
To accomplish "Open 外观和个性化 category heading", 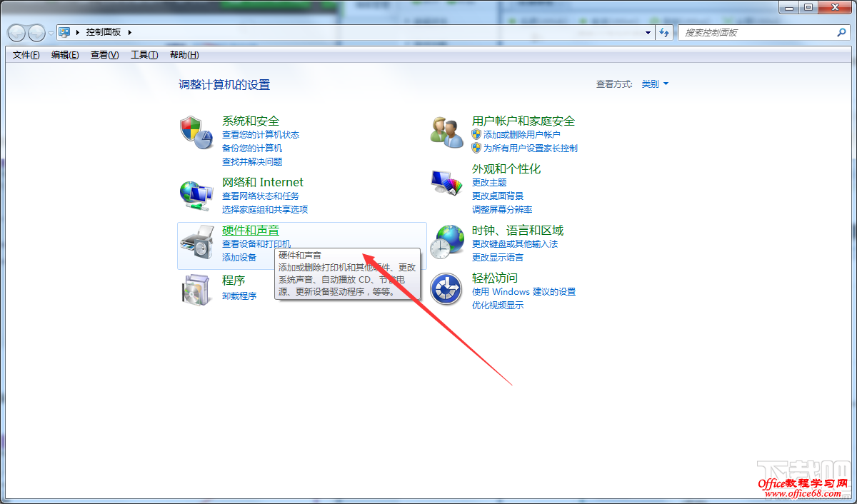I will [x=506, y=168].
